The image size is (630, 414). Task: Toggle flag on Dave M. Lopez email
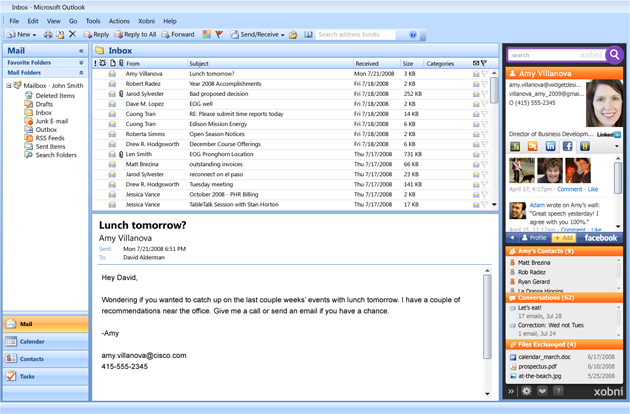pyautogui.click(x=484, y=104)
